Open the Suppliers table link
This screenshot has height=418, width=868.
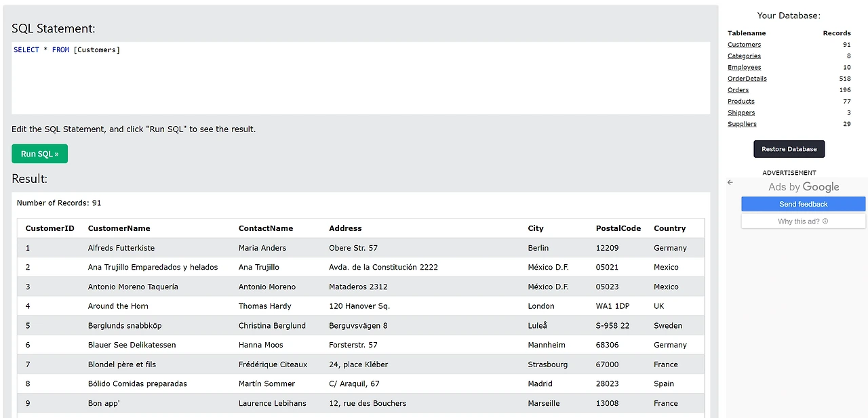[742, 124]
